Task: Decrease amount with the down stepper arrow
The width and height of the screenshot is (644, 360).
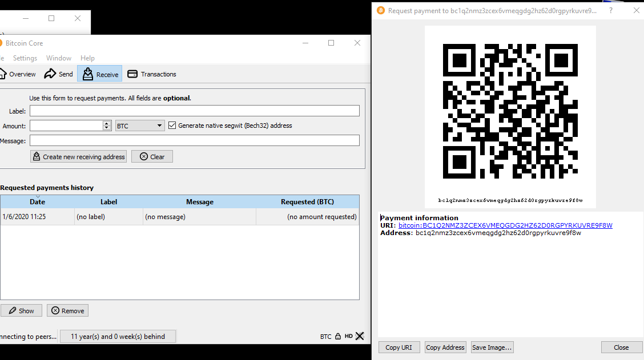Action: [x=107, y=128]
